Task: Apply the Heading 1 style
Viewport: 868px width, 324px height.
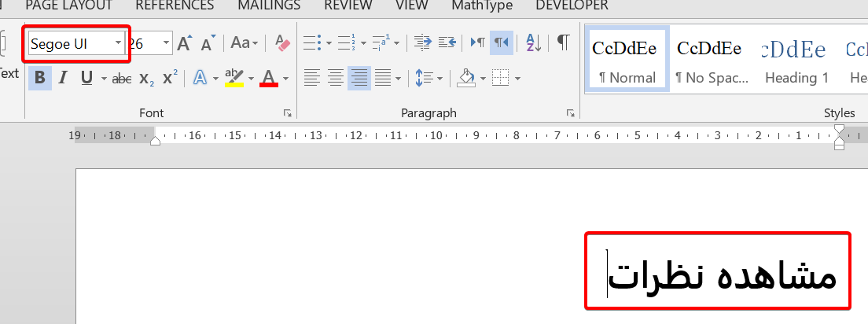Action: [x=796, y=59]
